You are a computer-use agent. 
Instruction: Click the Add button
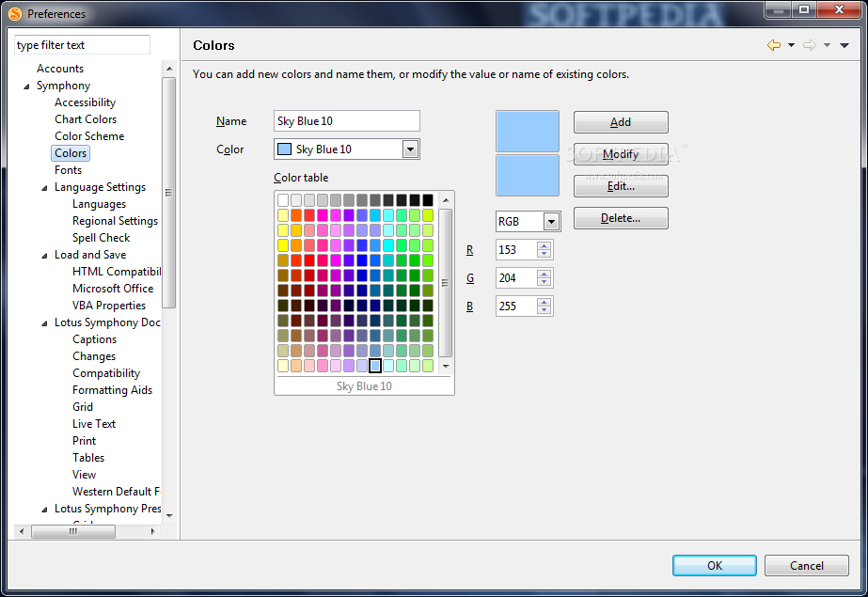[621, 122]
